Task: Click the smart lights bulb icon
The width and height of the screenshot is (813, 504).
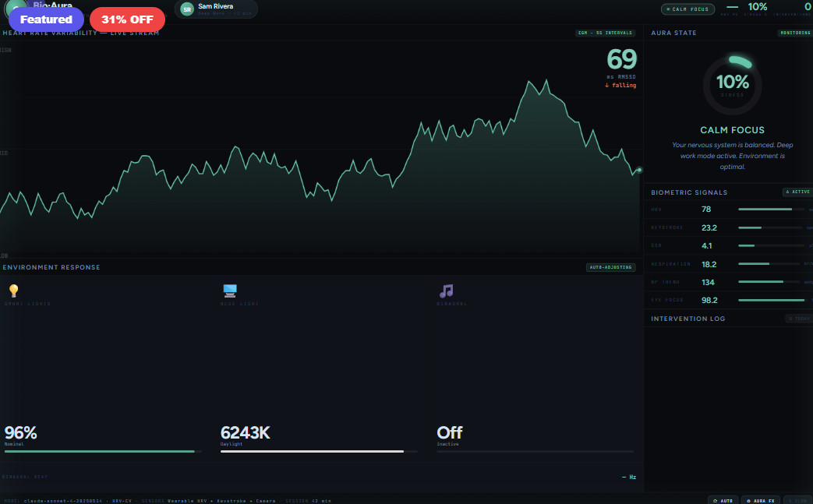Action: tap(13, 291)
